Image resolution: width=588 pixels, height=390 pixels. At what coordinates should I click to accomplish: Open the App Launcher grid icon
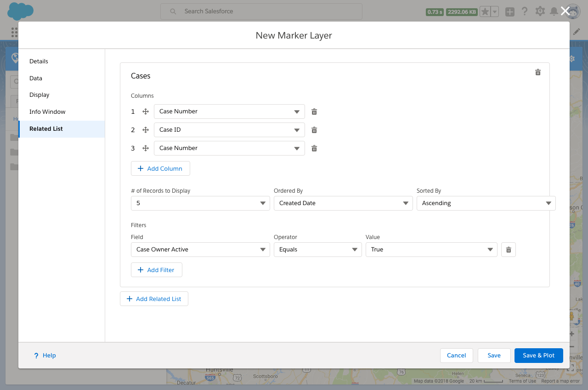click(x=14, y=32)
